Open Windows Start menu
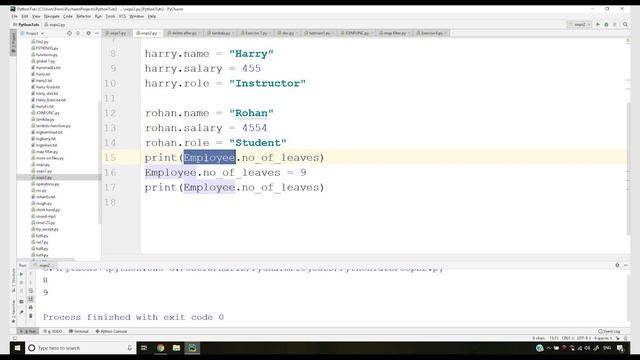Screen dimensions: 640x360 tap(17, 348)
